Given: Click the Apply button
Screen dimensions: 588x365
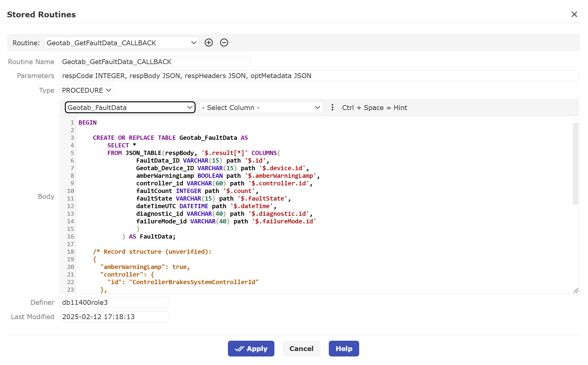Looking at the screenshot, I should click(x=251, y=349).
